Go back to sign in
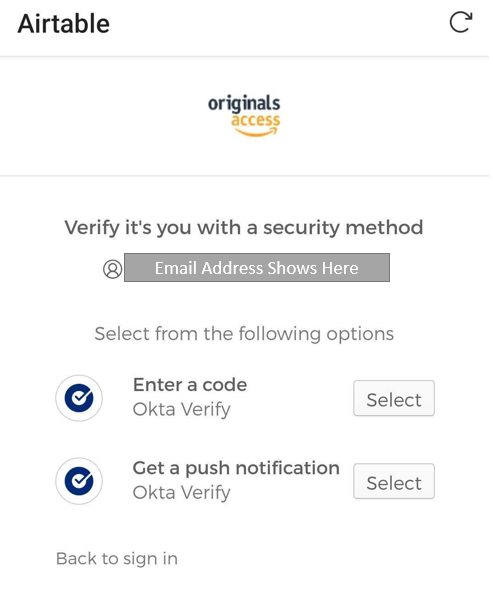Image resolution: width=493 pixels, height=600 pixels. [117, 559]
